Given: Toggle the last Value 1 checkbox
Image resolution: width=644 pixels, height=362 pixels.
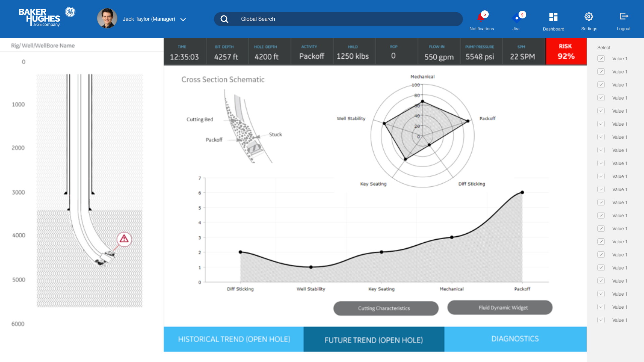Looking at the screenshot, I should point(601,320).
